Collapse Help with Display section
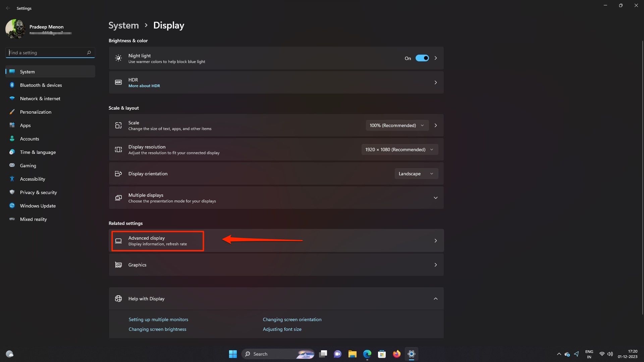644x362 pixels. [x=436, y=298]
